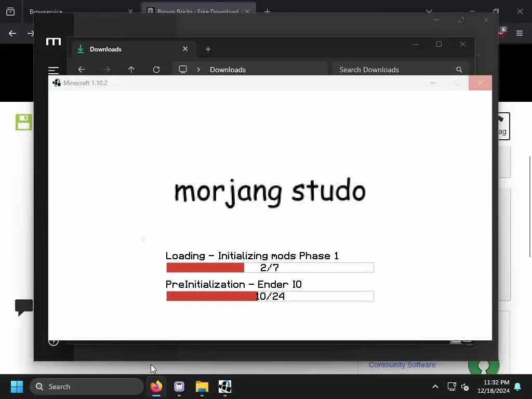Screen dimensions: 532x399
Task: Click the This PC monitor icon in address bar
Action: (183, 70)
